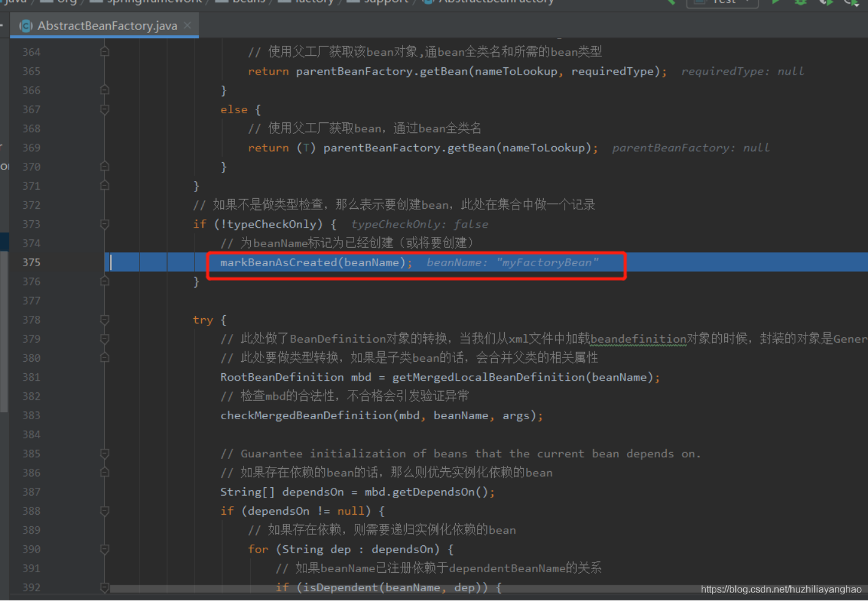Image resolution: width=868 pixels, height=601 pixels.
Task: Click line number 387 in the gutter
Action: (31, 492)
